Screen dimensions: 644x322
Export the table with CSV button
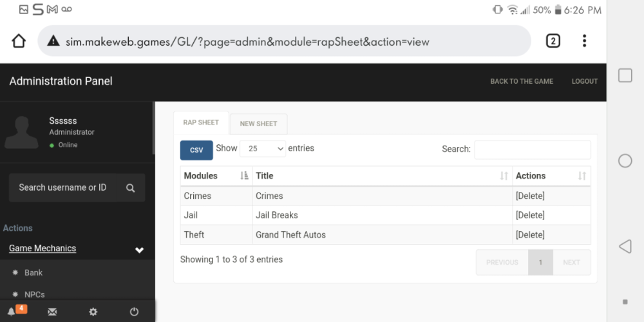(196, 150)
